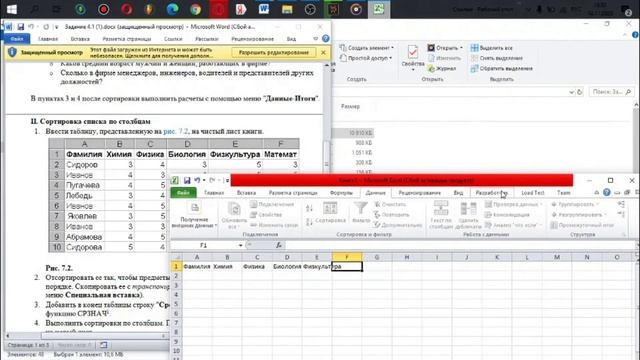Click Subtotal in Outline group
The width and height of the screenshot is (640, 360).
(x=582, y=225)
